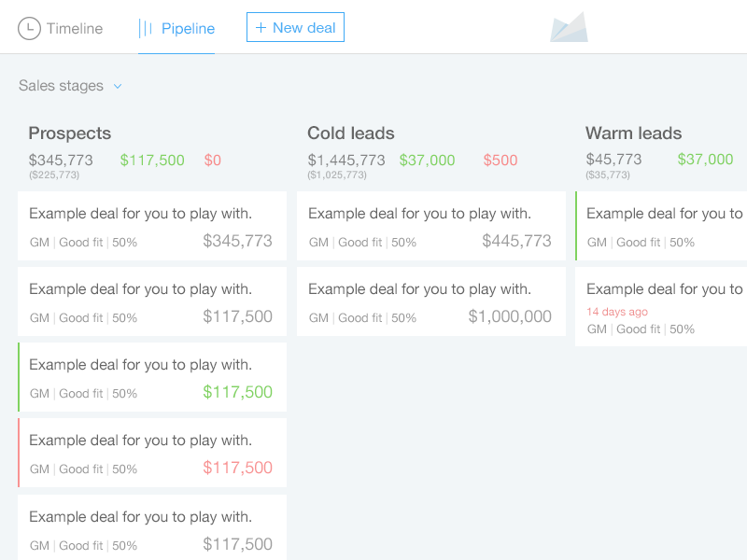
Task: Select the Pipeline tab label
Action: [188, 28]
